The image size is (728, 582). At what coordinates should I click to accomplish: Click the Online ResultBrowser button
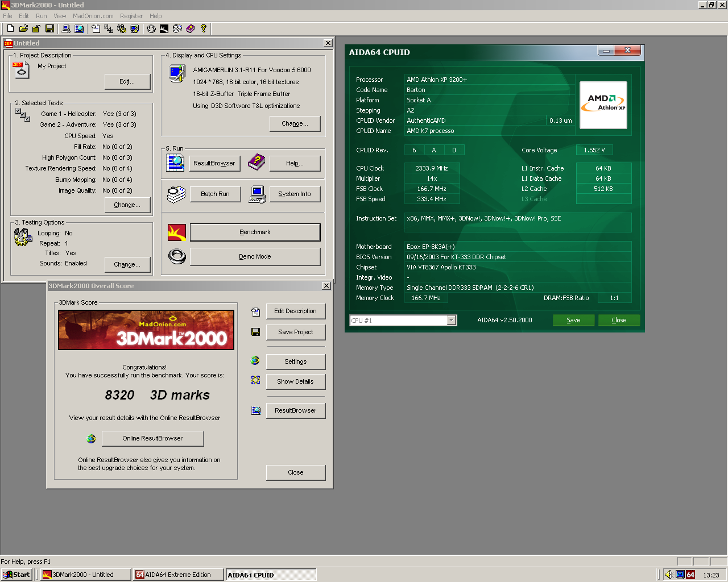coord(152,439)
